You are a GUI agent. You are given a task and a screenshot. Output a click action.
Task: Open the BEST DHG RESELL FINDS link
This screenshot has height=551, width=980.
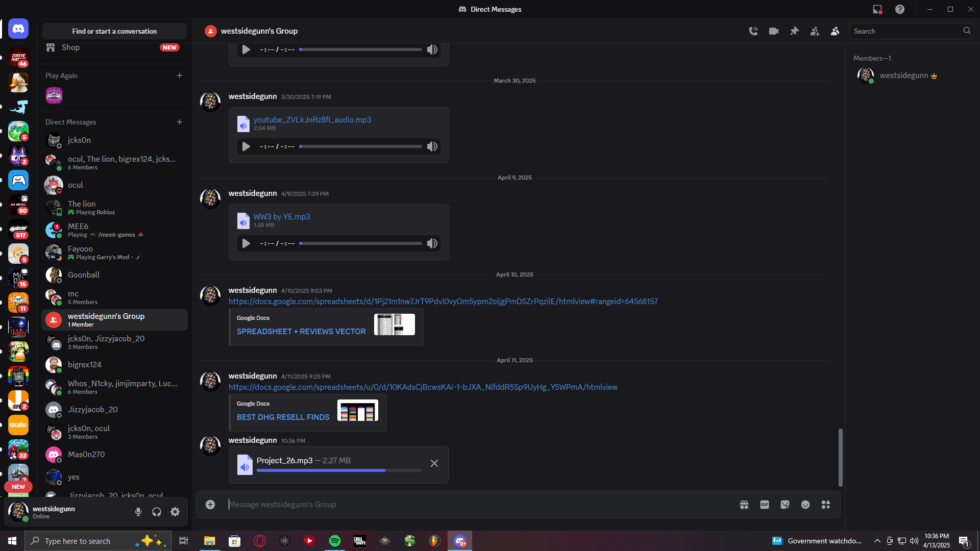tap(283, 417)
